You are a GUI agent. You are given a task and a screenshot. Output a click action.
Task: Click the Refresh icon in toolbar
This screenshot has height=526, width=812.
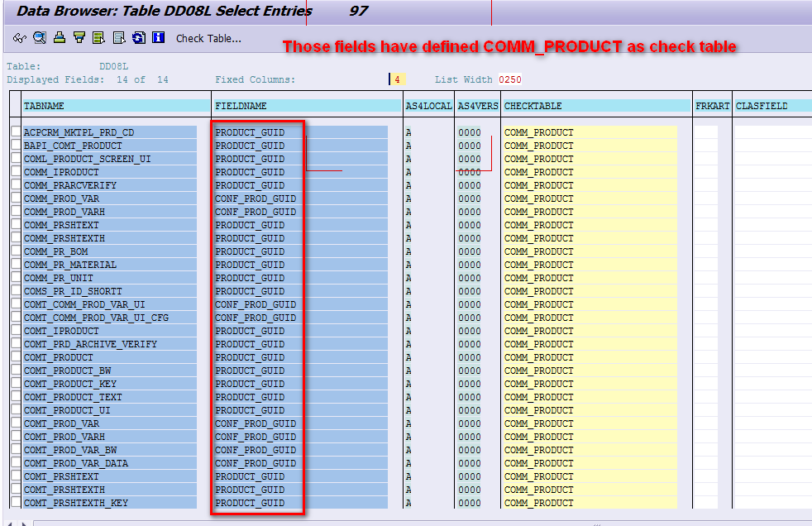click(138, 38)
